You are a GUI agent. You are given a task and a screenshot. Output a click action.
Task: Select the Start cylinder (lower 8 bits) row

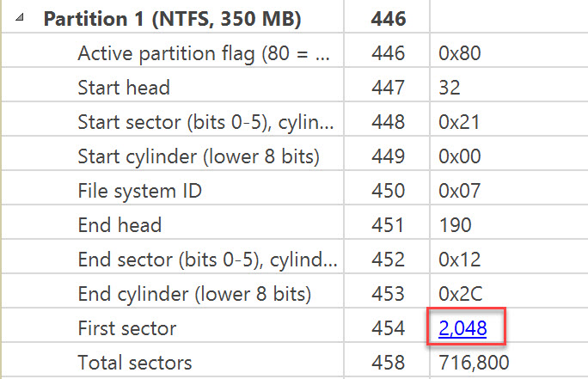click(198, 156)
